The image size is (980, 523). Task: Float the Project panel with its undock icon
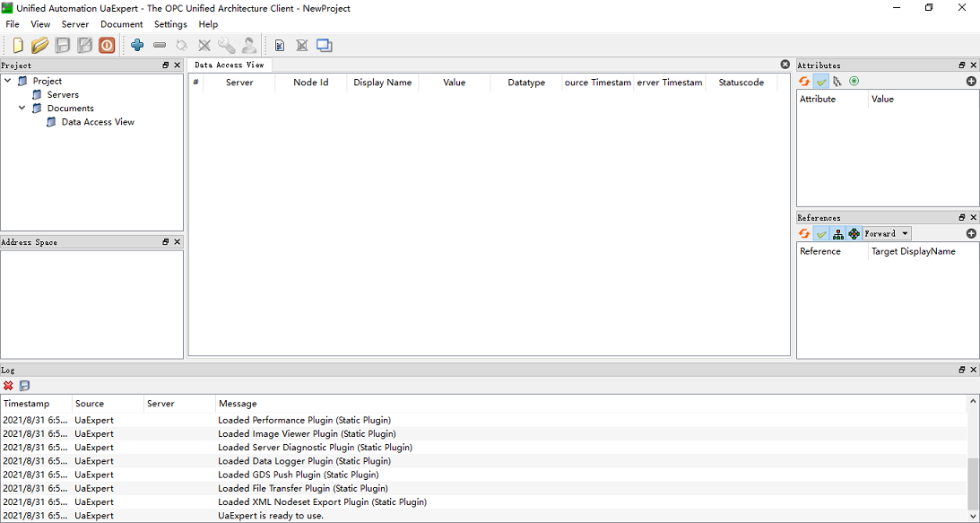coord(166,65)
